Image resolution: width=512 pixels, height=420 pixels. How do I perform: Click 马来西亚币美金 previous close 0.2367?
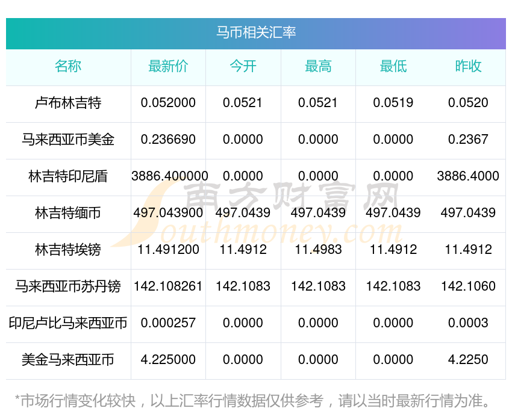click(468, 140)
